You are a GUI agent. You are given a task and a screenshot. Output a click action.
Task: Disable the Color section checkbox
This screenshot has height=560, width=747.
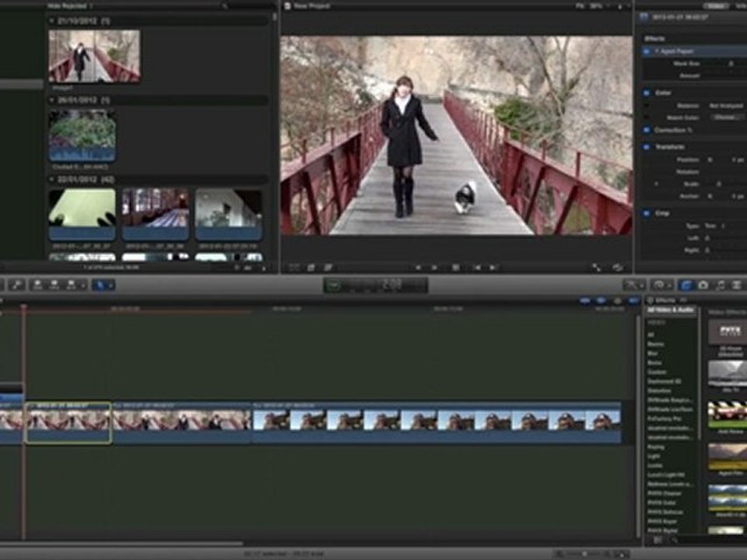click(647, 93)
